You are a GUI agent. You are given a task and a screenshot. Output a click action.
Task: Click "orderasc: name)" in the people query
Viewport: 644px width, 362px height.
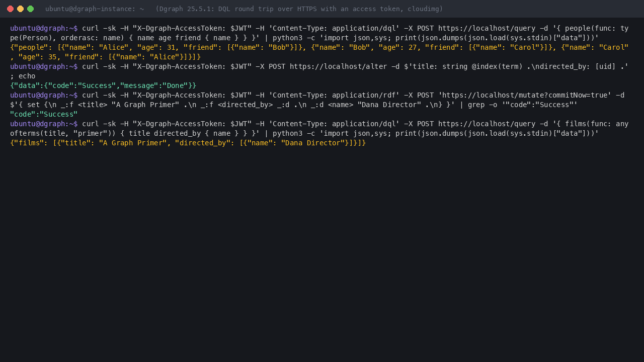coord(93,38)
